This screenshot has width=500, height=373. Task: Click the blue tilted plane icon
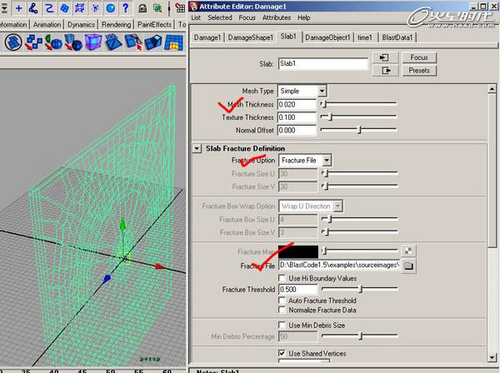pyautogui.click(x=64, y=8)
